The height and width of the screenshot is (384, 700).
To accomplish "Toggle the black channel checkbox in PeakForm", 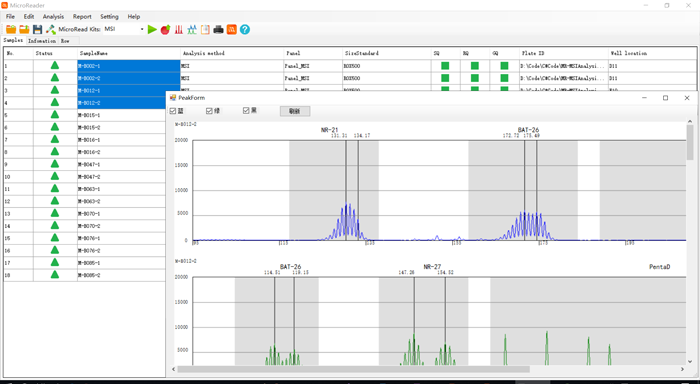I will (246, 110).
